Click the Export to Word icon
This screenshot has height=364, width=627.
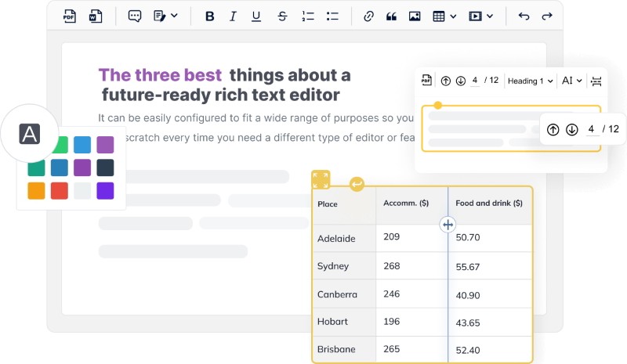tap(95, 16)
